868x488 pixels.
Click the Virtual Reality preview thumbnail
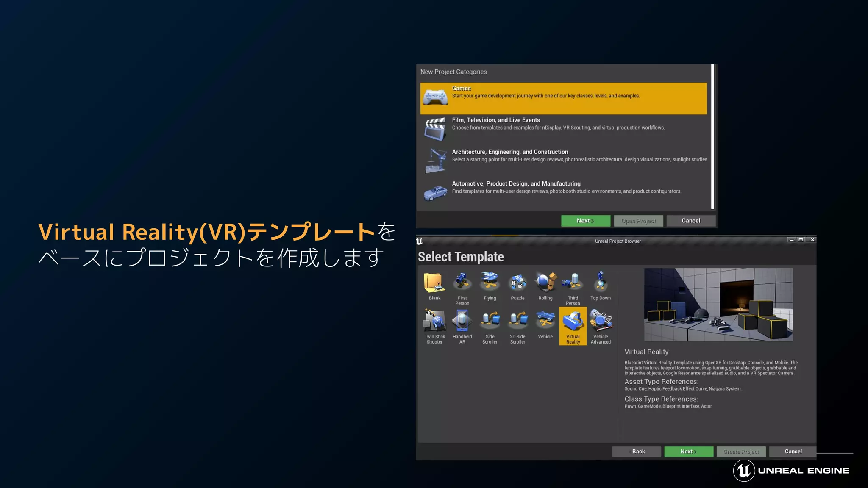click(x=718, y=304)
